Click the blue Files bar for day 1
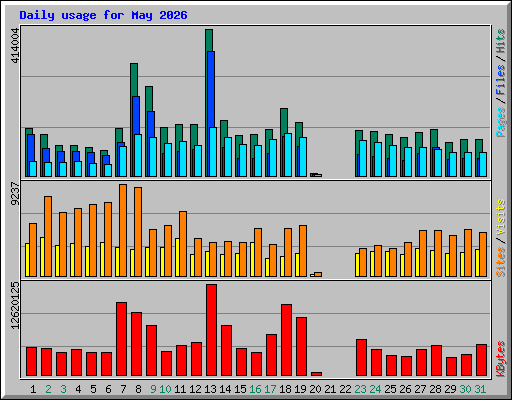The image size is (512, 400). point(31,148)
